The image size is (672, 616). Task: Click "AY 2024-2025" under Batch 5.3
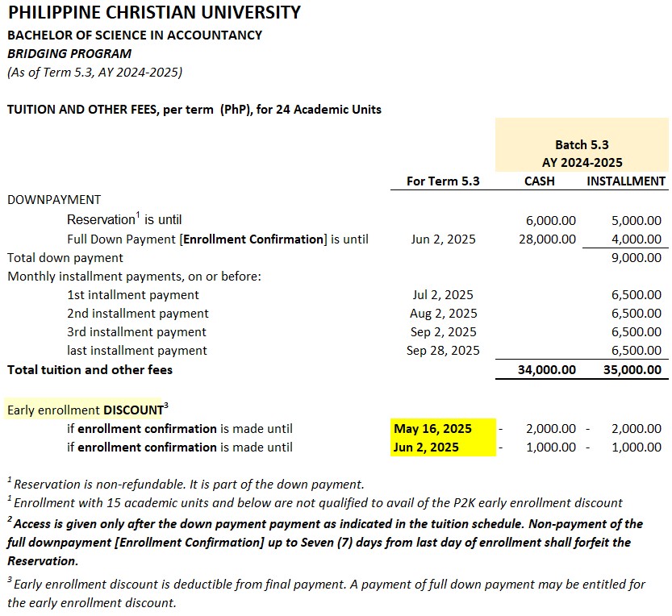582,163
